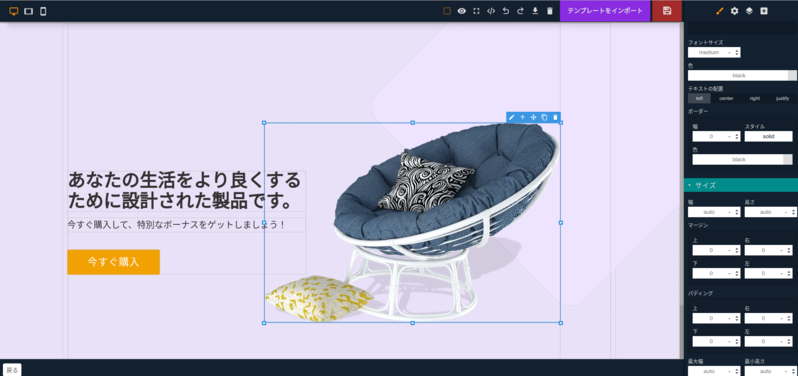Click padding 左 value field

click(762, 341)
